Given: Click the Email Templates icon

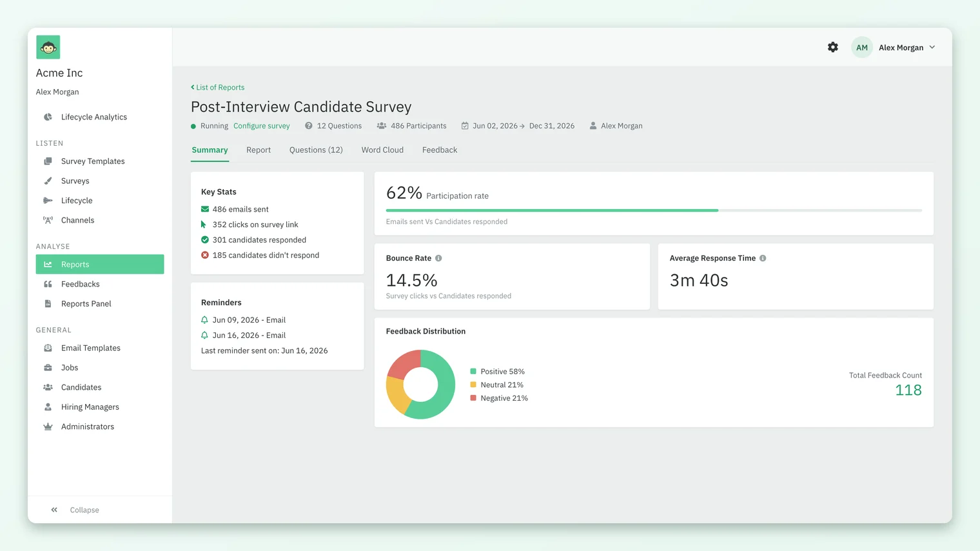Looking at the screenshot, I should point(48,348).
